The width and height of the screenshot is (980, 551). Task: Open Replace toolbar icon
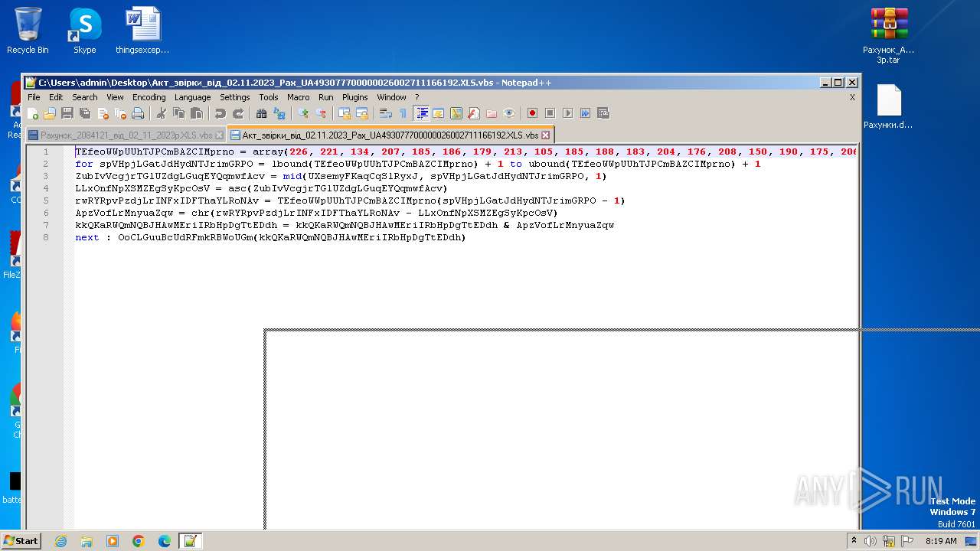pyautogui.click(x=279, y=113)
